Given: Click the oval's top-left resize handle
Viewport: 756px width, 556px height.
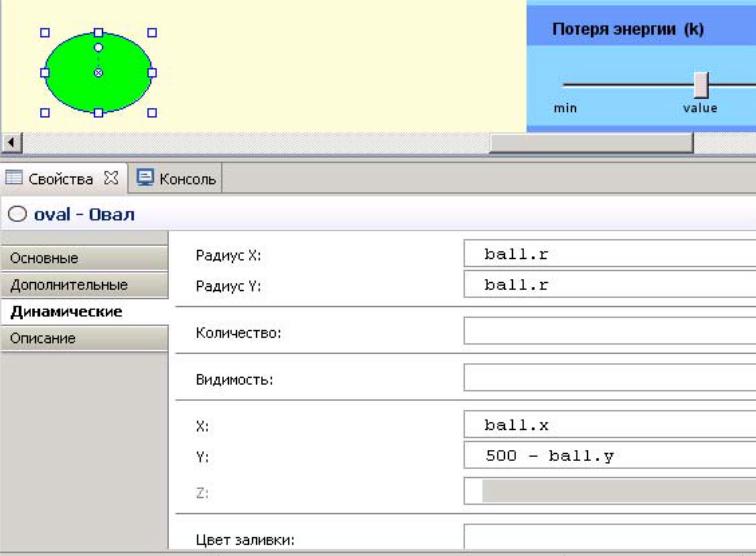Looking at the screenshot, I should tap(45, 32).
